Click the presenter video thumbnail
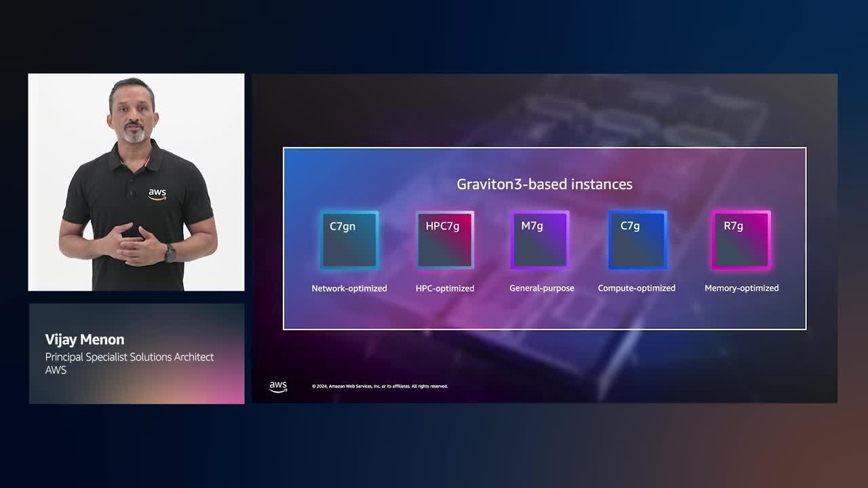Image resolution: width=868 pixels, height=488 pixels. pyautogui.click(x=136, y=182)
